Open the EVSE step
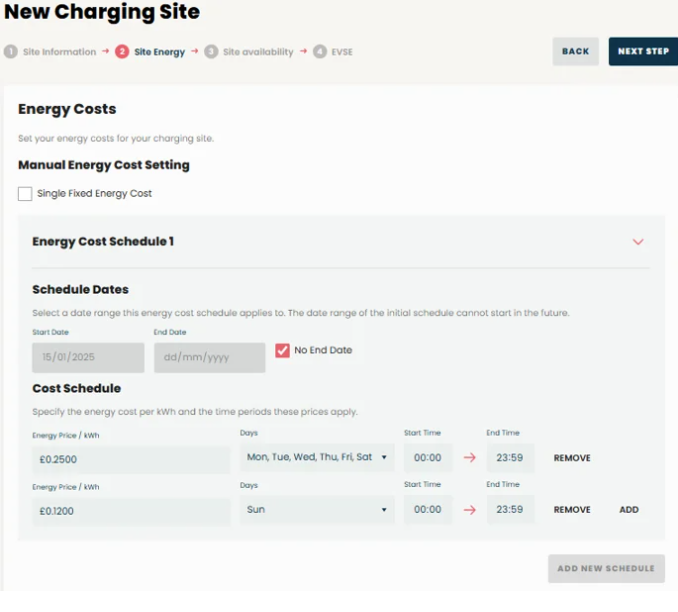Viewport: 678px width, 612px height. click(342, 52)
